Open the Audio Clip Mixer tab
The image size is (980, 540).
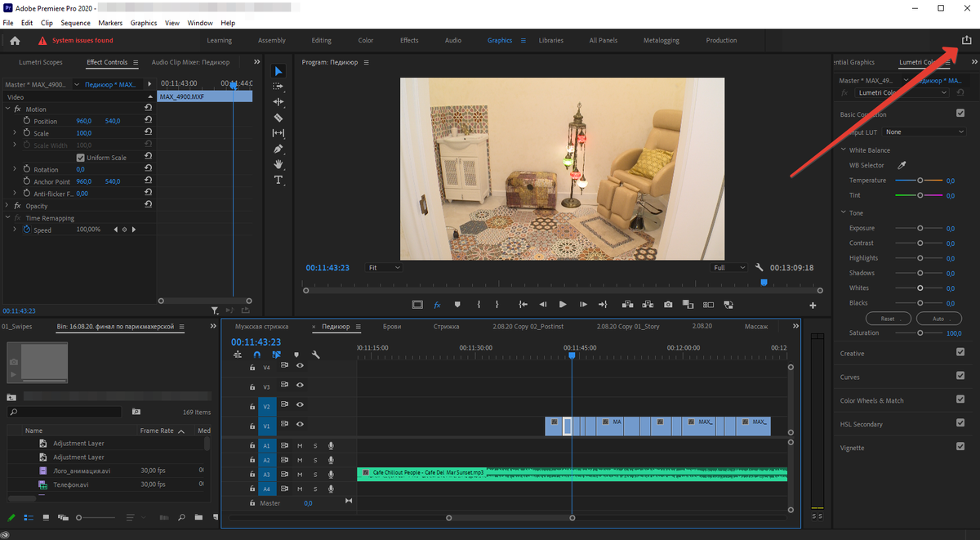coord(190,62)
